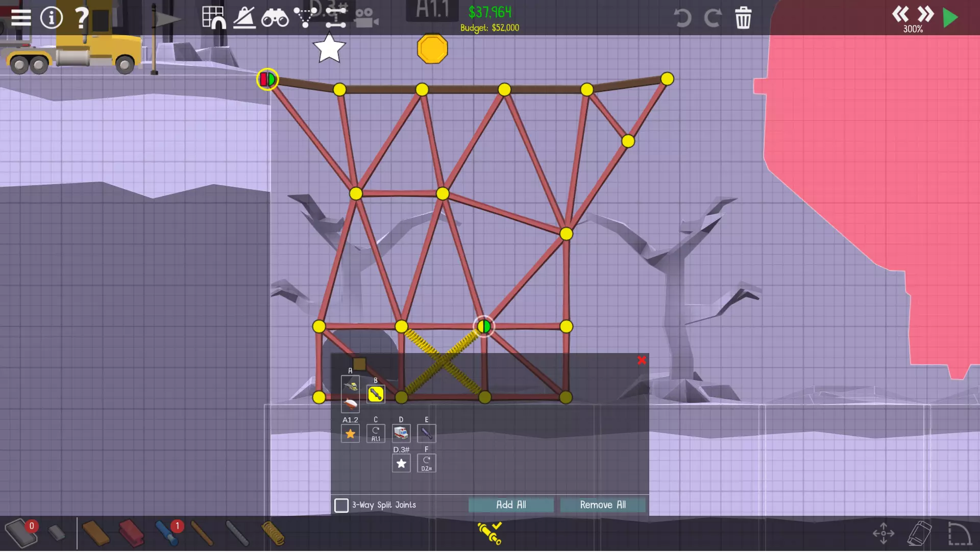Open the question mark help menu
This screenshot has height=552, width=980.
[x=81, y=18]
